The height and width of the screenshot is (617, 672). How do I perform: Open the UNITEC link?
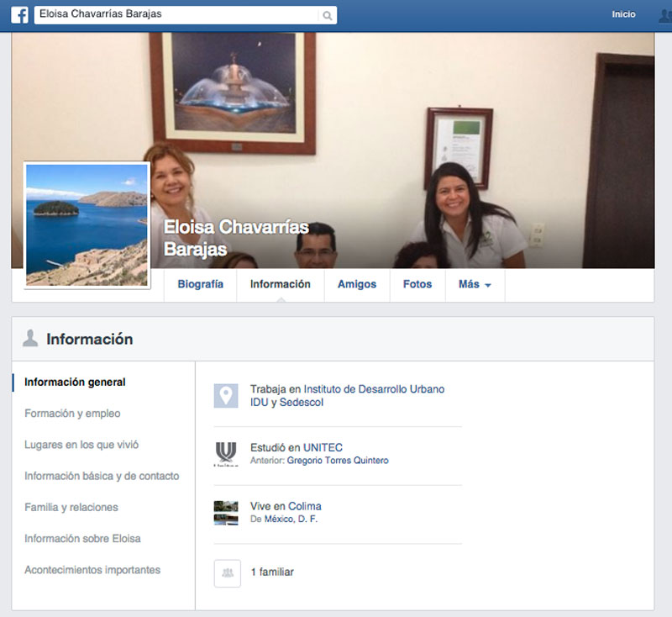pos(323,448)
